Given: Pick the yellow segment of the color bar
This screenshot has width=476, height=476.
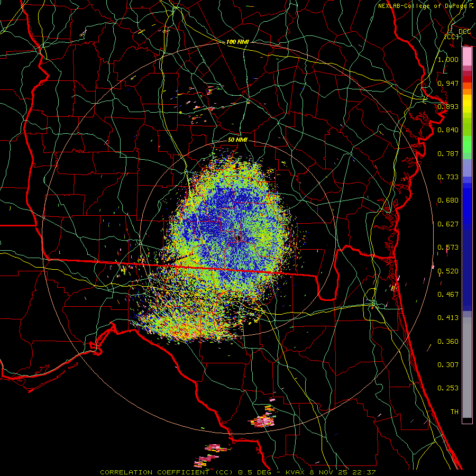Looking at the screenshot, I should 467,104.
